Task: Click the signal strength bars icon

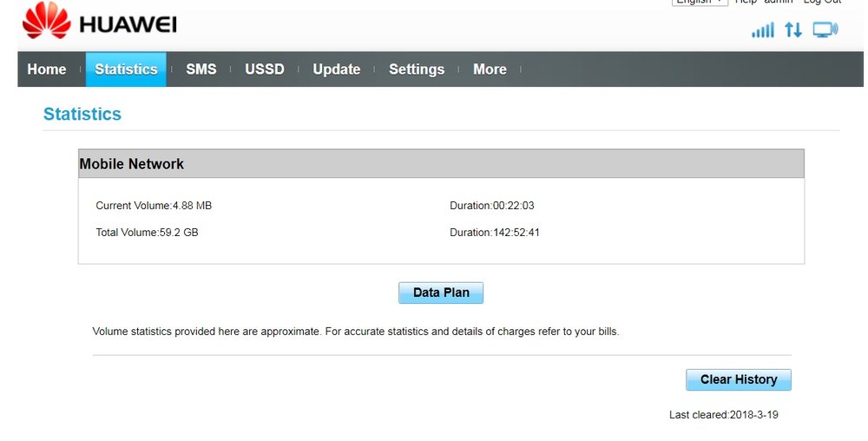Action: (x=762, y=30)
